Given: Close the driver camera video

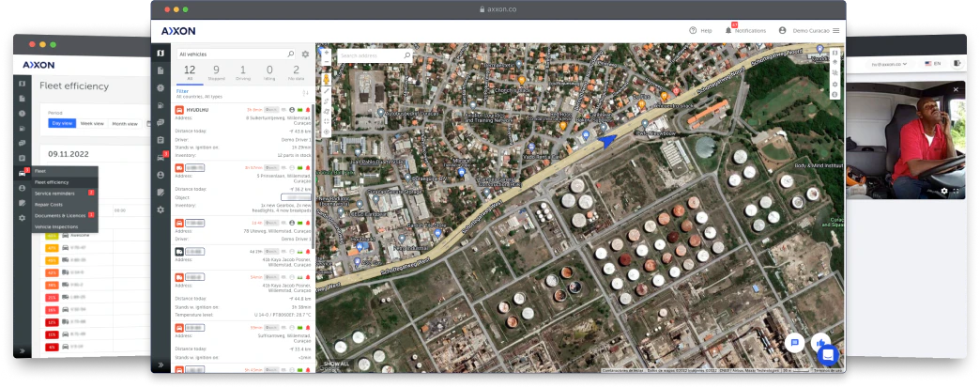Looking at the screenshot, I should click(x=956, y=90).
